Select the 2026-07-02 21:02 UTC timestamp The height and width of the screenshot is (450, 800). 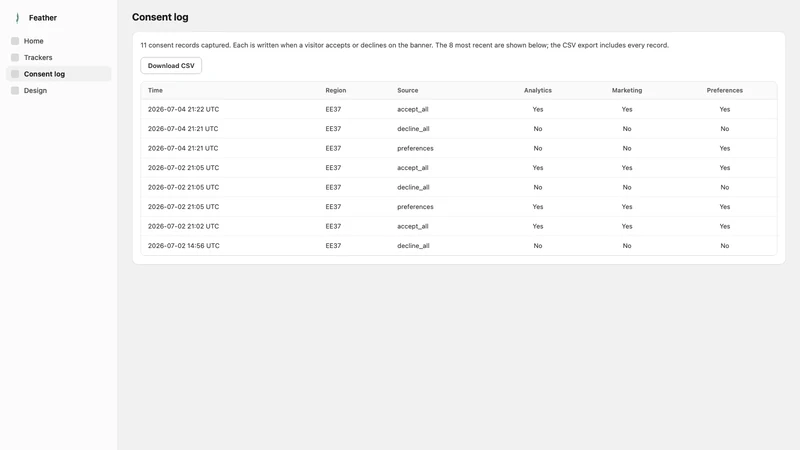[183, 226]
